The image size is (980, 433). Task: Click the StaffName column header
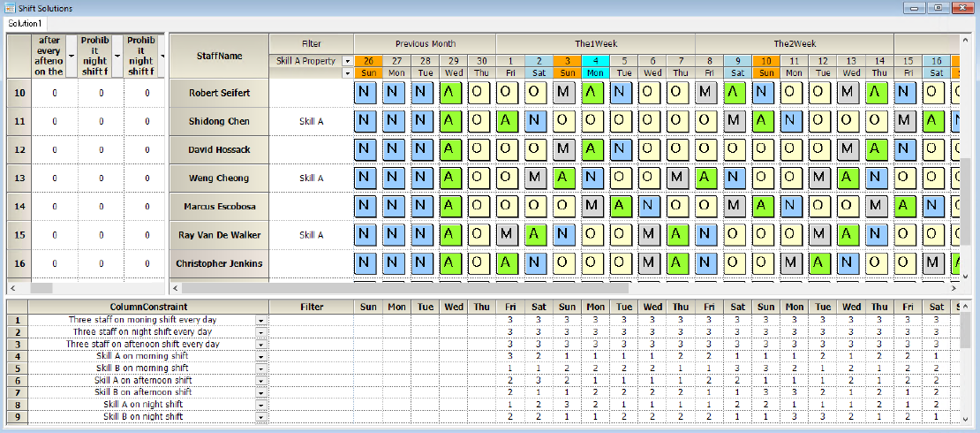click(x=219, y=56)
